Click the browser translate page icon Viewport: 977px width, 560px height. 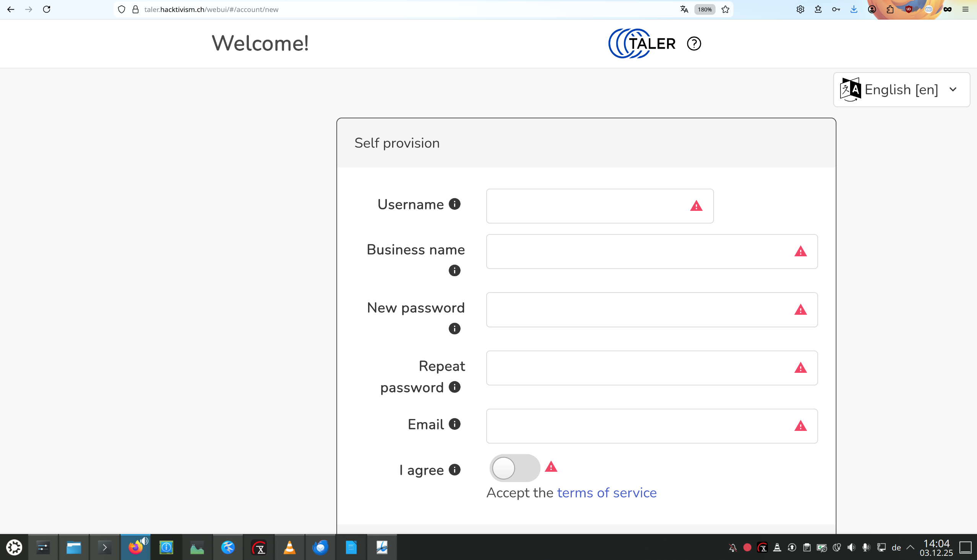click(x=684, y=9)
